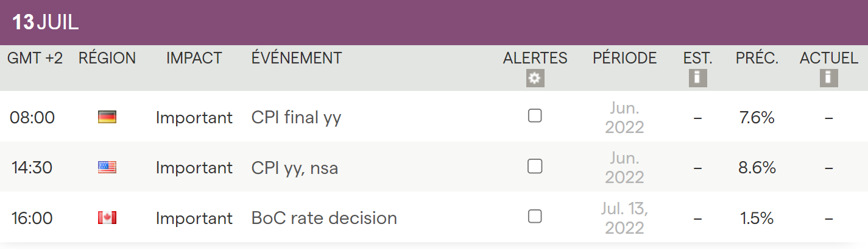Click the GMT +2 column header
The image size is (868, 249).
tap(35, 59)
